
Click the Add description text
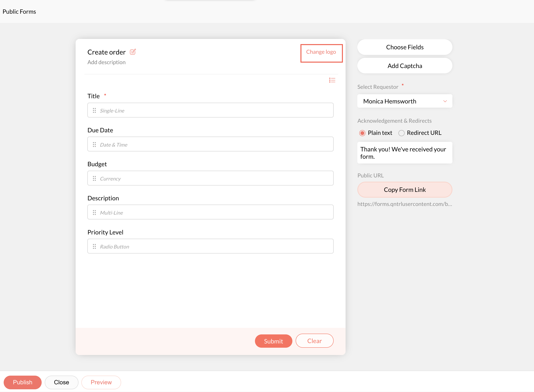tap(106, 62)
